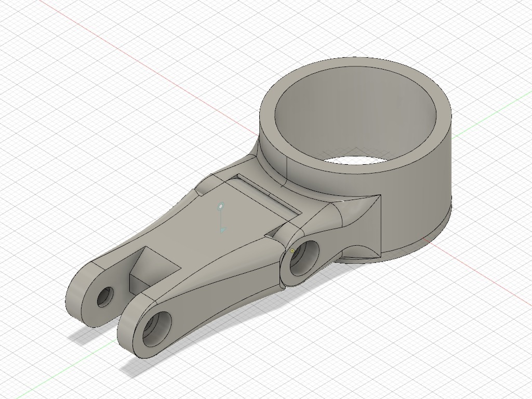Viewport: 532px width, 399px height.
Task: Select the narrow rectangular groove near the ring
Action: pos(268,195)
